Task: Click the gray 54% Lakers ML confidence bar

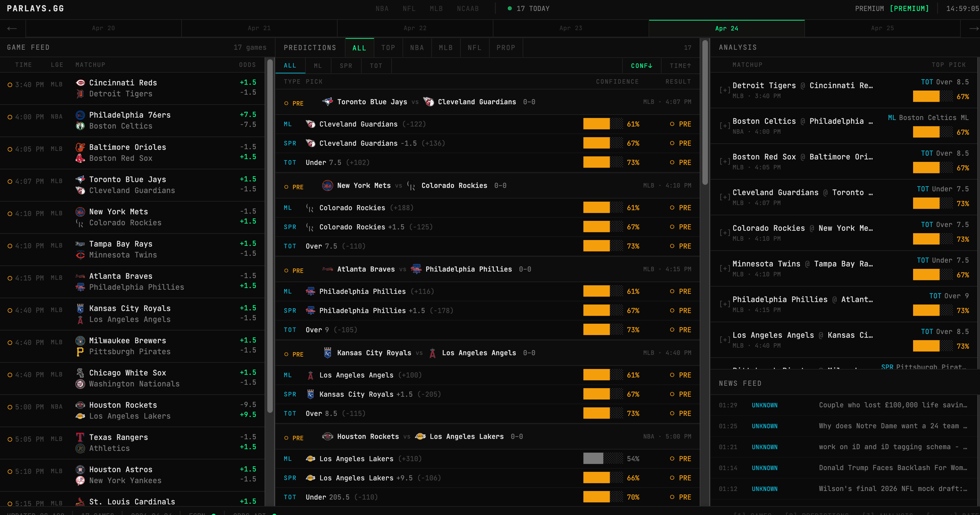Action: 603,459
